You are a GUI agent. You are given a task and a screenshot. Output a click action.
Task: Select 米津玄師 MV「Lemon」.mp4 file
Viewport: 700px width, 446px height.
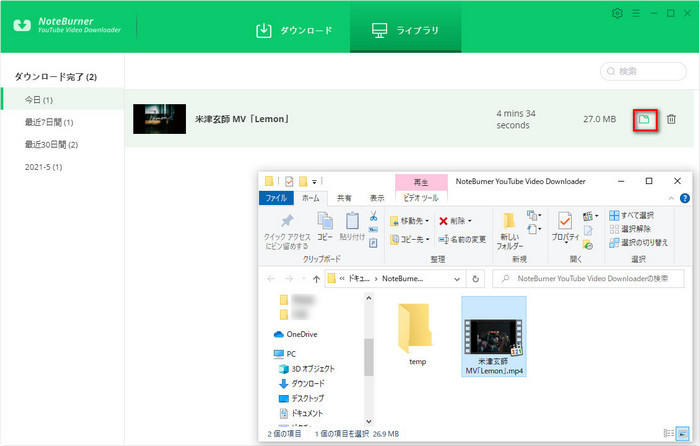[494, 337]
